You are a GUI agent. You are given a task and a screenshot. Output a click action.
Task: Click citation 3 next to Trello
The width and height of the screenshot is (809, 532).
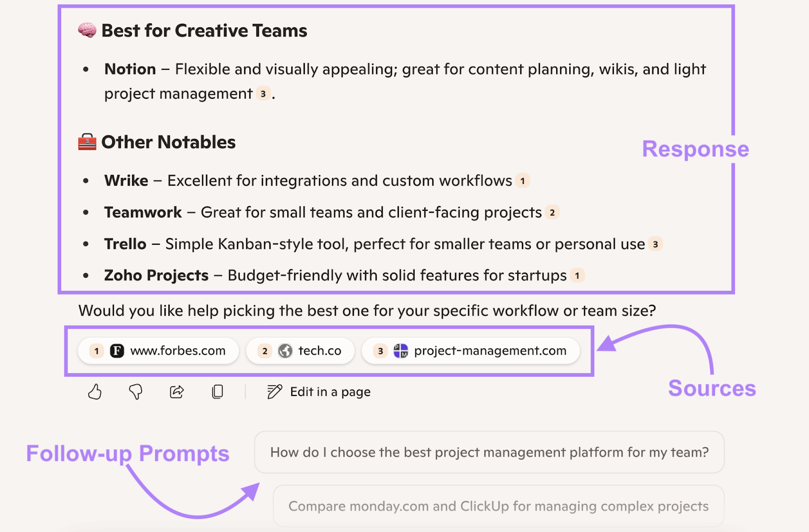(655, 244)
